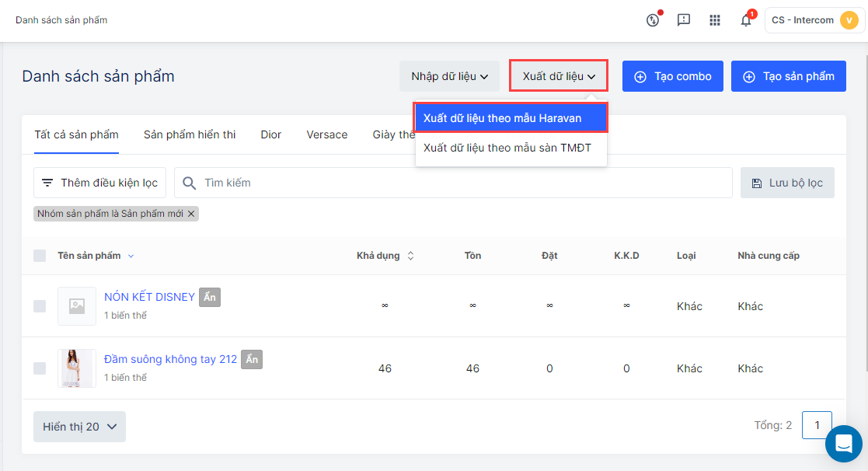Screen dimensions: 868x471
Task: Expand the Nhập dữ liệu dropdown
Action: click(x=449, y=76)
